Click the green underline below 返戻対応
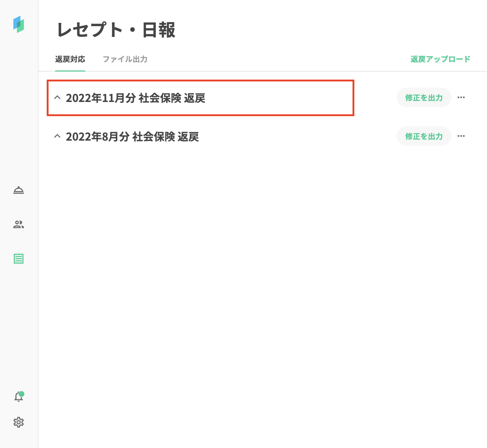 [x=70, y=71]
